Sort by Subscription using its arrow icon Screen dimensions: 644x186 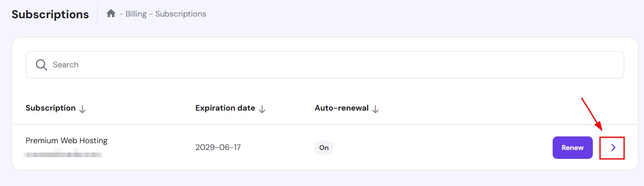pyautogui.click(x=82, y=109)
